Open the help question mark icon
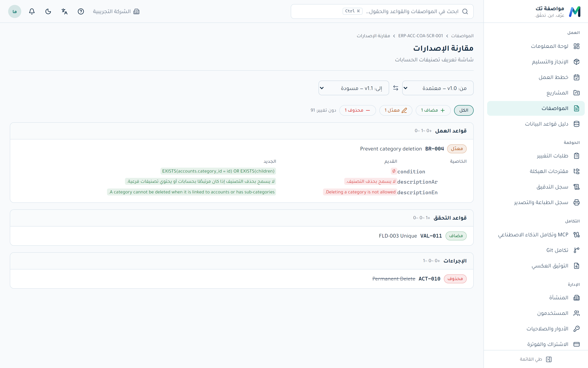 click(81, 11)
